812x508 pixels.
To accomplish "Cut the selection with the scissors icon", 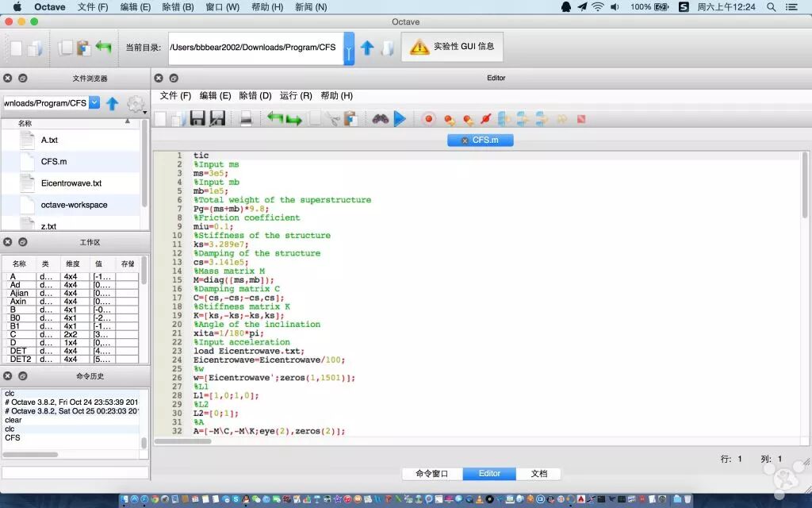I will pos(334,120).
